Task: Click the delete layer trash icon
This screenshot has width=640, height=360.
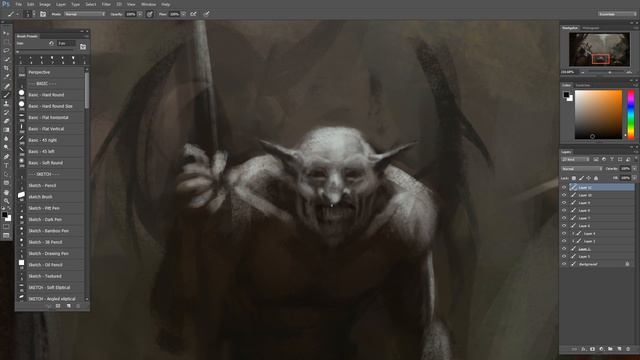Action: (x=628, y=349)
